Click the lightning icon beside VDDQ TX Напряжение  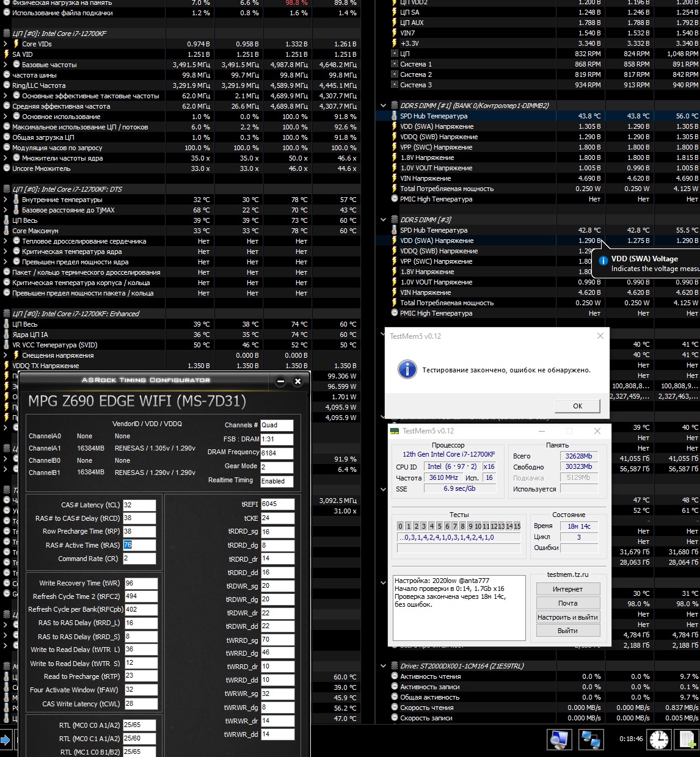click(x=7, y=366)
